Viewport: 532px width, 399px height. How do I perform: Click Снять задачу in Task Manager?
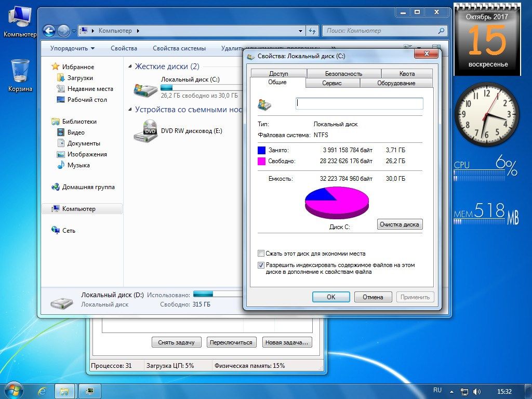(177, 342)
